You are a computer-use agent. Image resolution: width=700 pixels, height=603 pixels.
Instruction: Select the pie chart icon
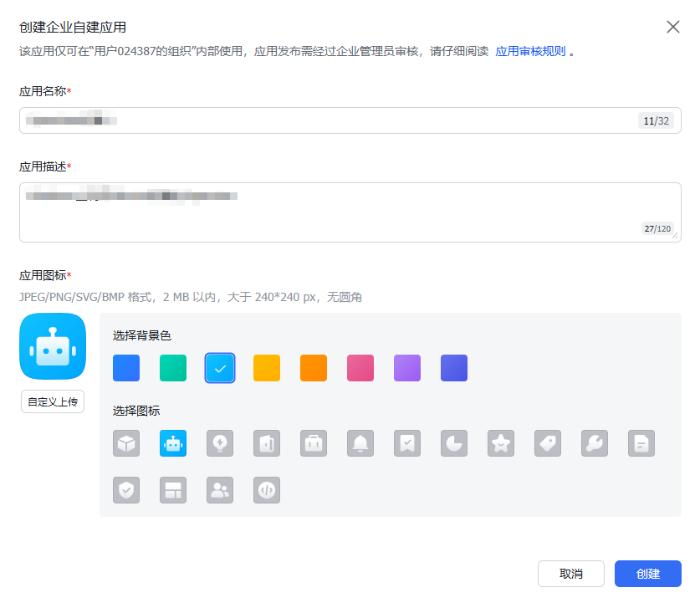454,443
